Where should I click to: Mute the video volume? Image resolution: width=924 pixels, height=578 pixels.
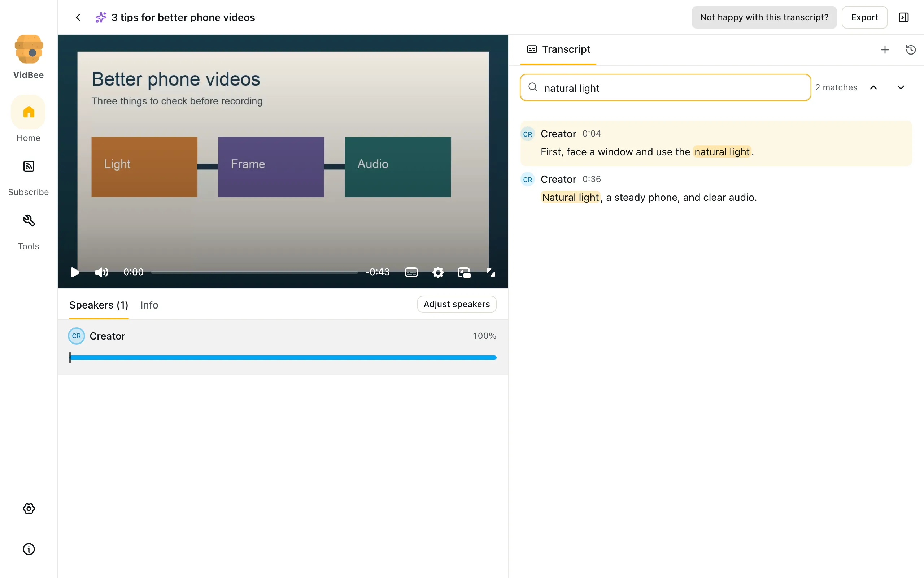(x=101, y=272)
